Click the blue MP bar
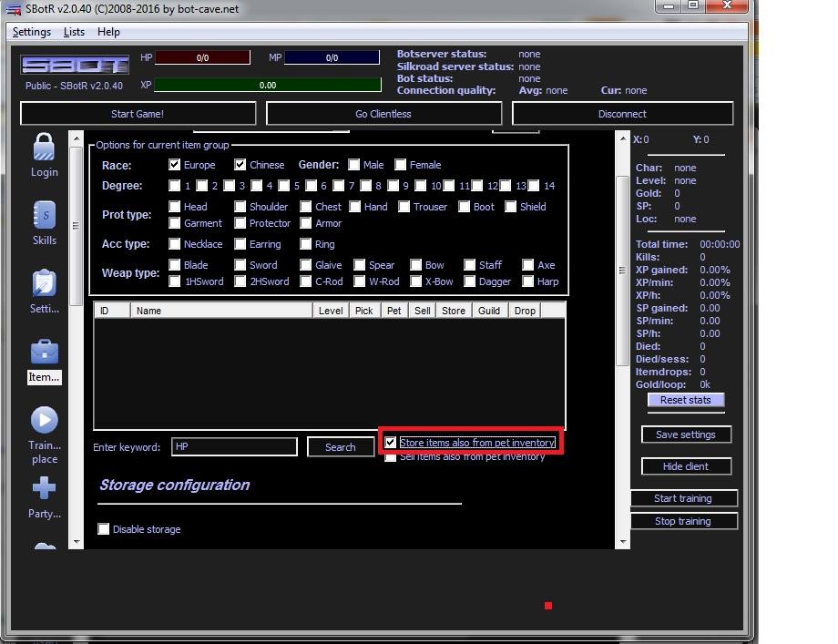This screenshot has width=838, height=644. coord(332,57)
